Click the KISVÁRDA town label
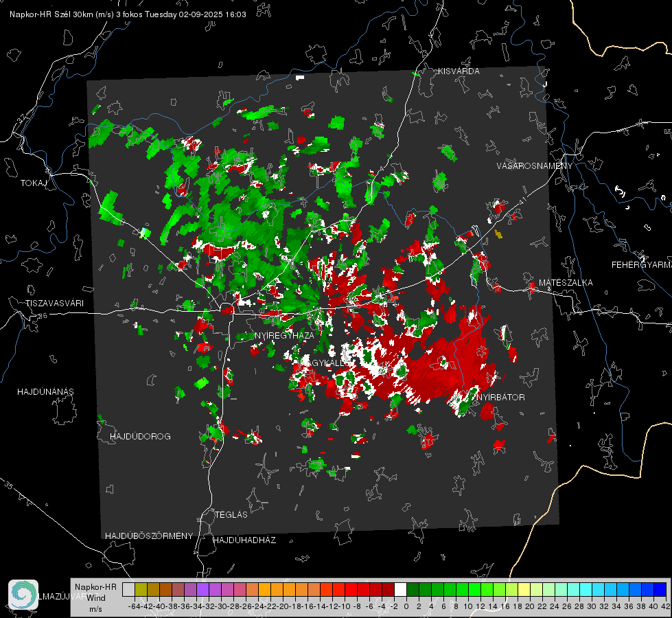 (459, 71)
